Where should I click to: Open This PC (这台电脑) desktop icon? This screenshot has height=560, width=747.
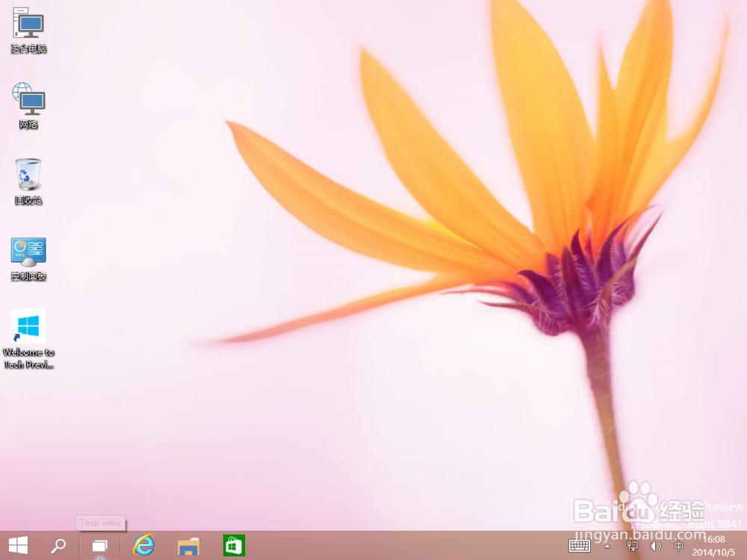[28, 30]
